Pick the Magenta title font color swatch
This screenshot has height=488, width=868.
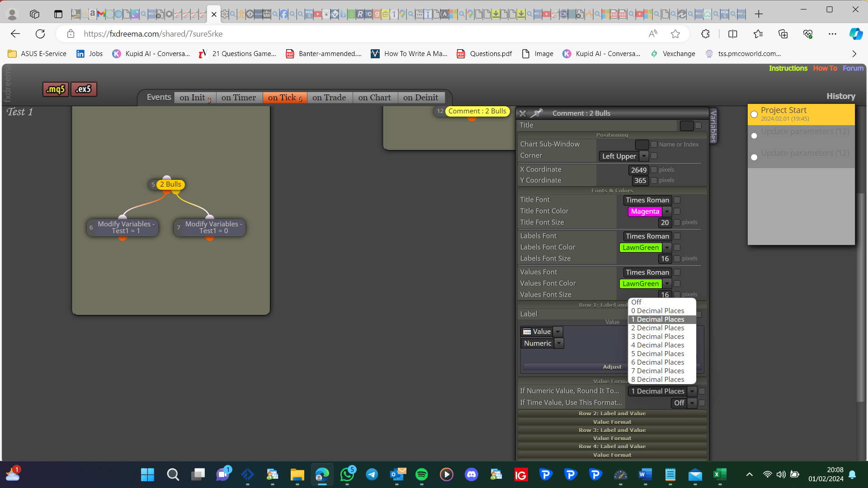(645, 211)
